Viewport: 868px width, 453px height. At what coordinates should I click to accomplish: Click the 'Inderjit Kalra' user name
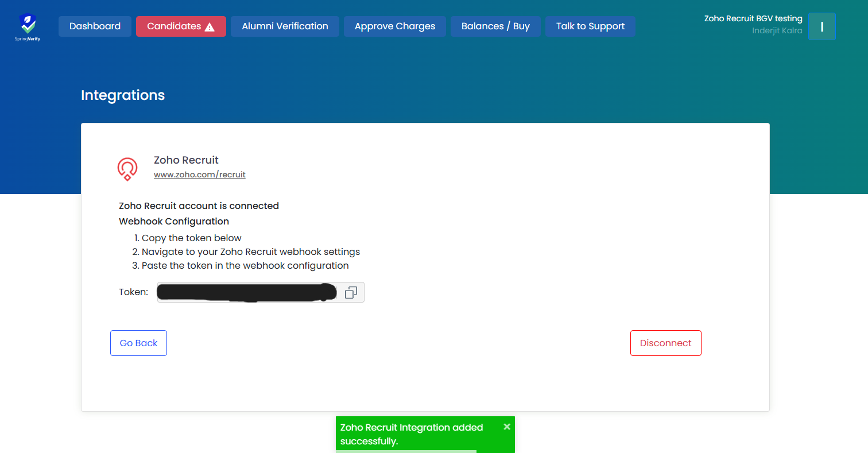[777, 30]
